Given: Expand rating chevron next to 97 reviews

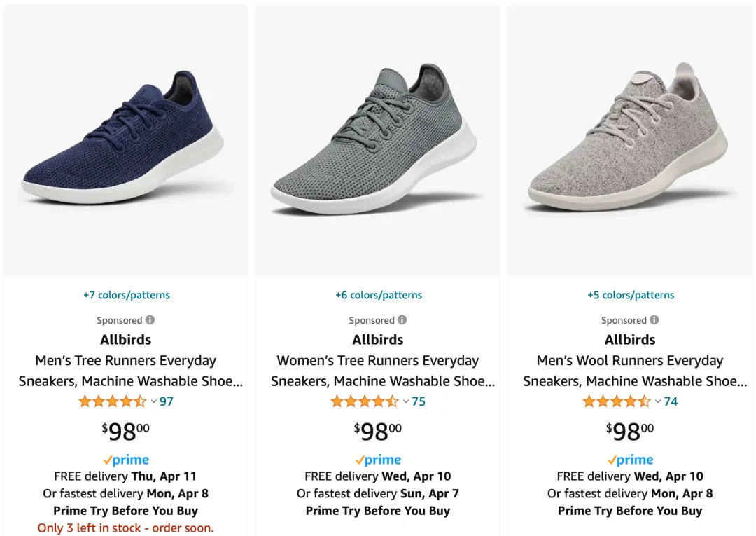Looking at the screenshot, I should tap(153, 401).
